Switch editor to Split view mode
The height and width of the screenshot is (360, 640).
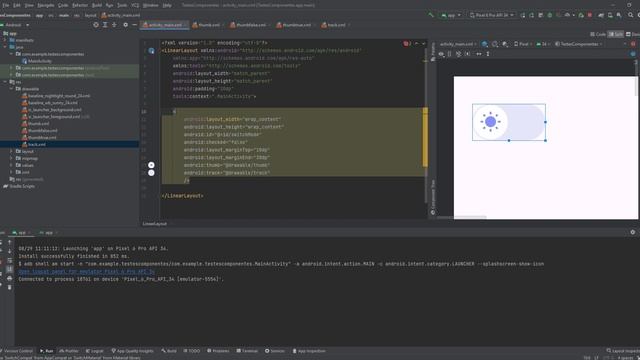tap(616, 34)
